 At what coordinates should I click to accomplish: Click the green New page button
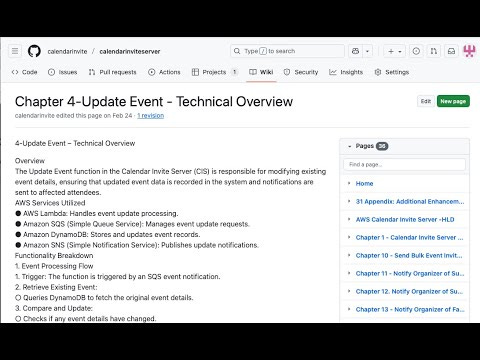[x=453, y=101]
